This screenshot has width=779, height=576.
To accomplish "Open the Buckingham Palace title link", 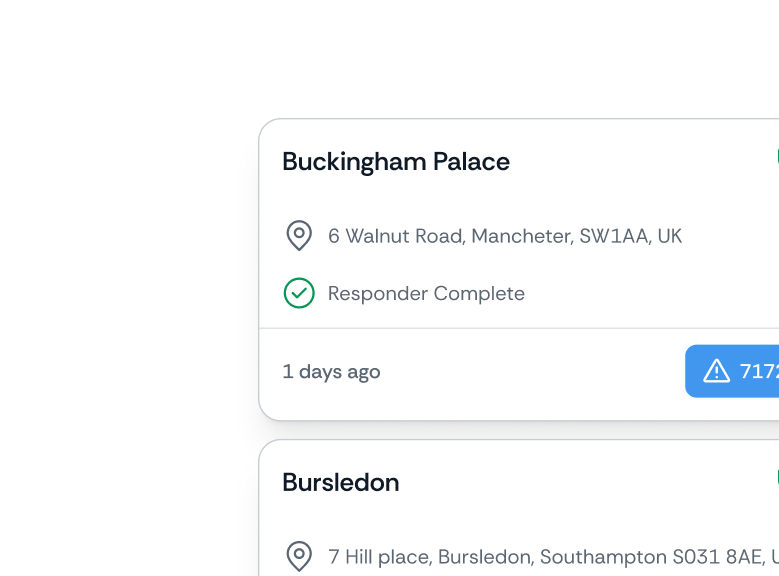I will [396, 162].
